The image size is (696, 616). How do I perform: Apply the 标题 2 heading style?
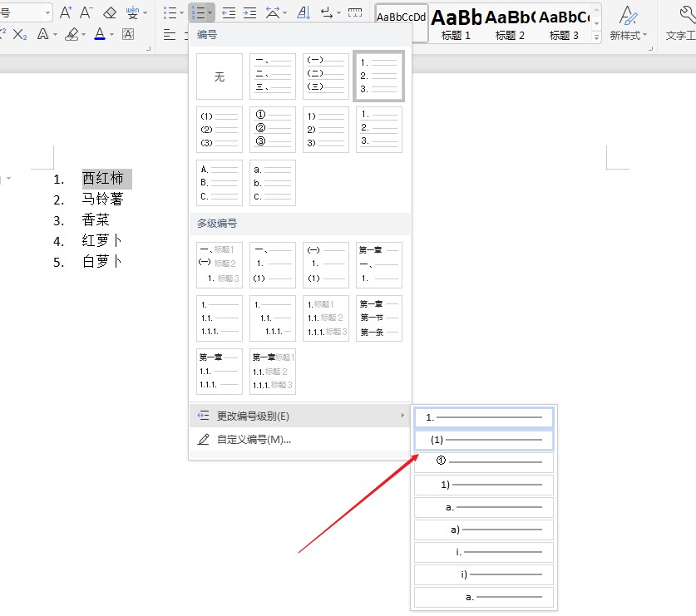coord(510,23)
